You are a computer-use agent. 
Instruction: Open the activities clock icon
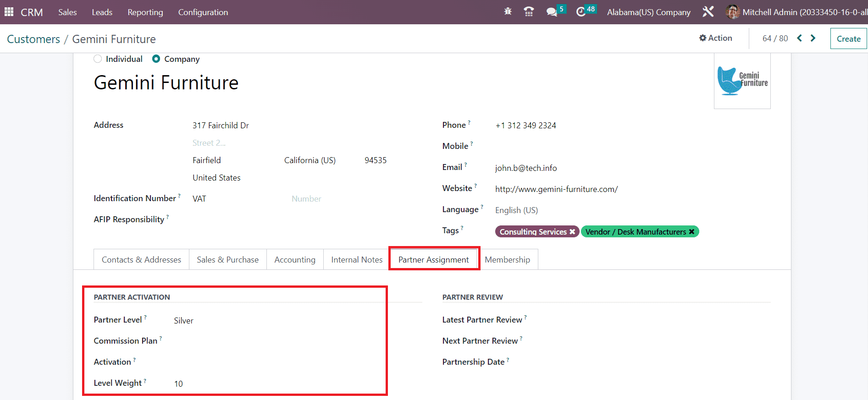click(x=581, y=12)
